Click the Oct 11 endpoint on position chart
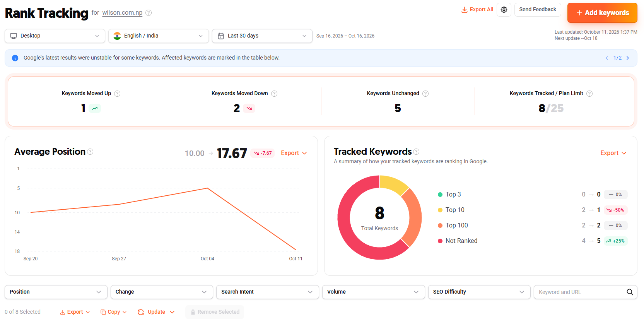Viewport: 644px width, 323px height. [x=296, y=250]
